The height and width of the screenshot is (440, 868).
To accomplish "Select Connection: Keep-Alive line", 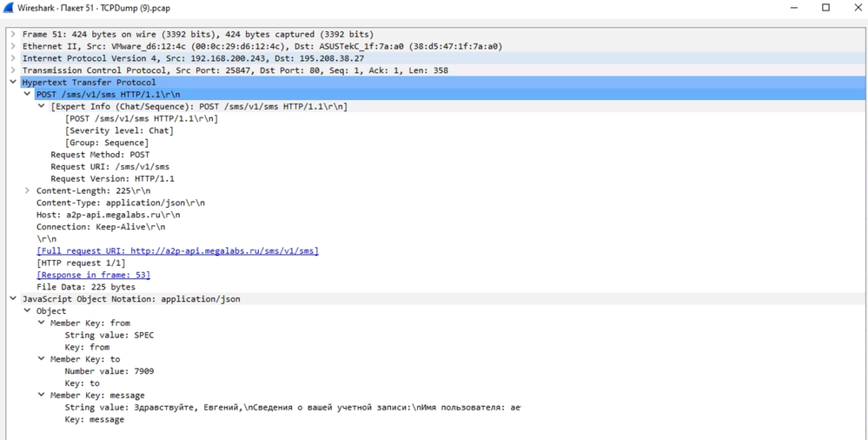I will point(101,227).
